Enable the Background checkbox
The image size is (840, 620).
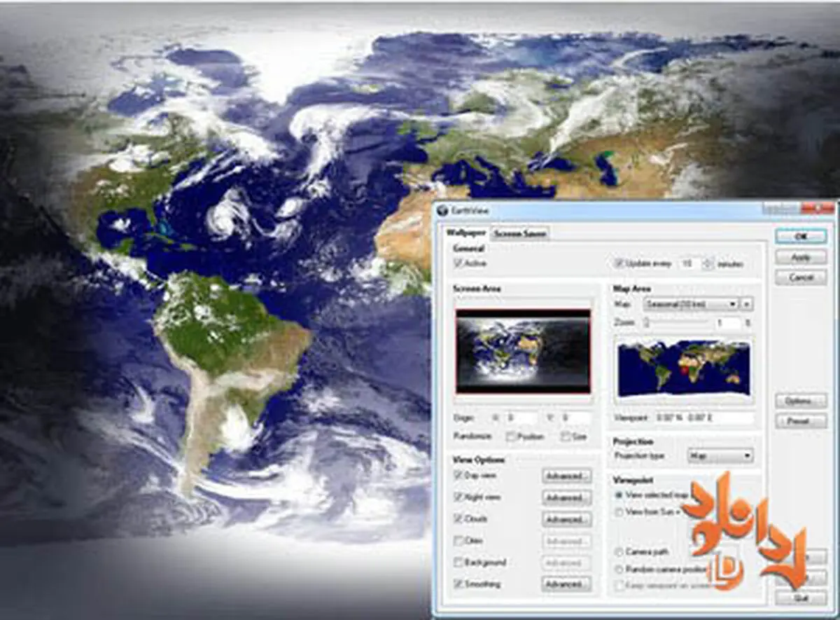458,563
